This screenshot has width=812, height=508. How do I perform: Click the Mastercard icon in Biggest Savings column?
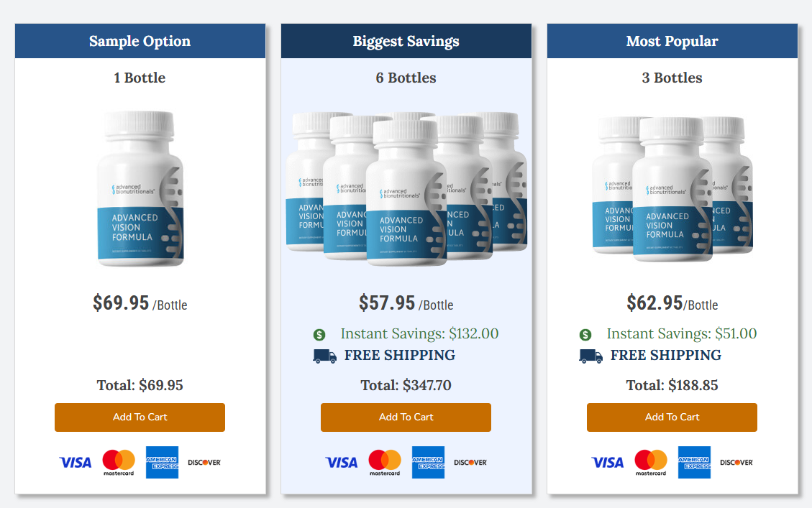pyautogui.click(x=385, y=461)
